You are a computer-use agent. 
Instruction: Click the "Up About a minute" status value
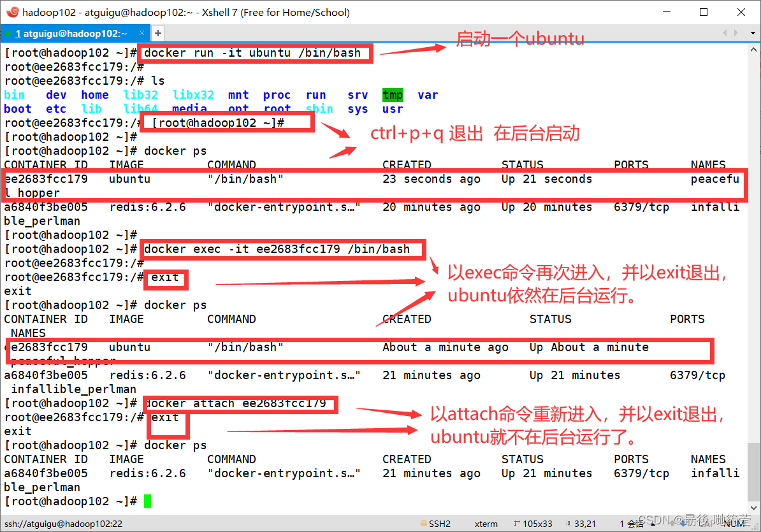tap(589, 347)
